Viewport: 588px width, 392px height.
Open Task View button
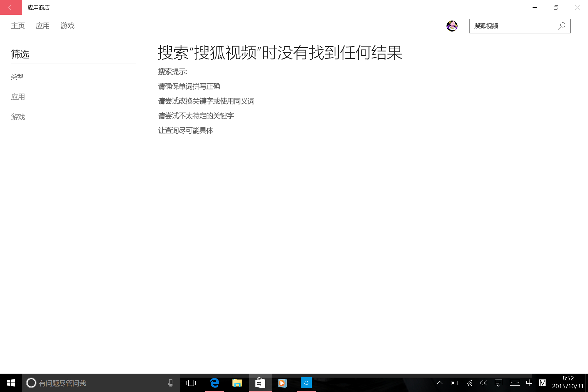pyautogui.click(x=191, y=383)
